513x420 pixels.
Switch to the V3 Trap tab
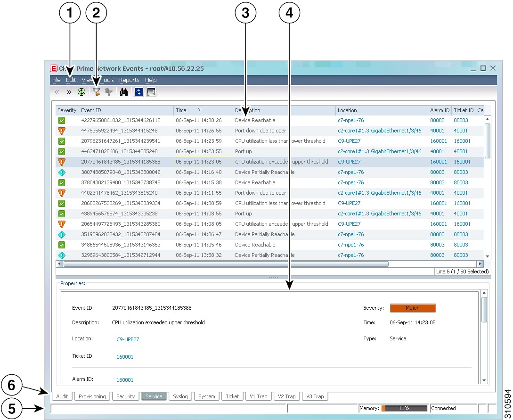click(315, 396)
